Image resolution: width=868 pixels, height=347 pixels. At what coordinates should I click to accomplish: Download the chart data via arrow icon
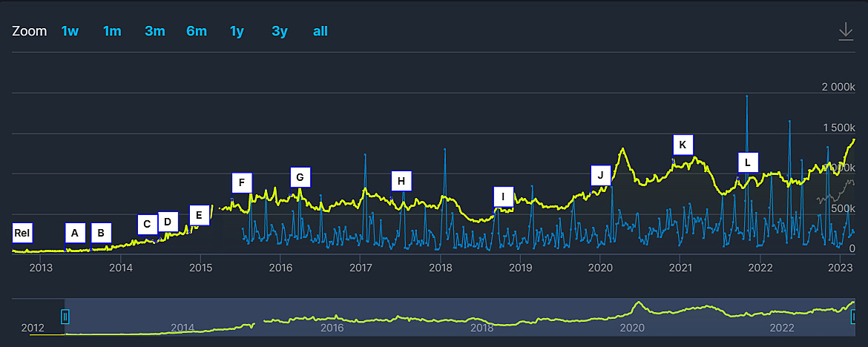pos(845,31)
